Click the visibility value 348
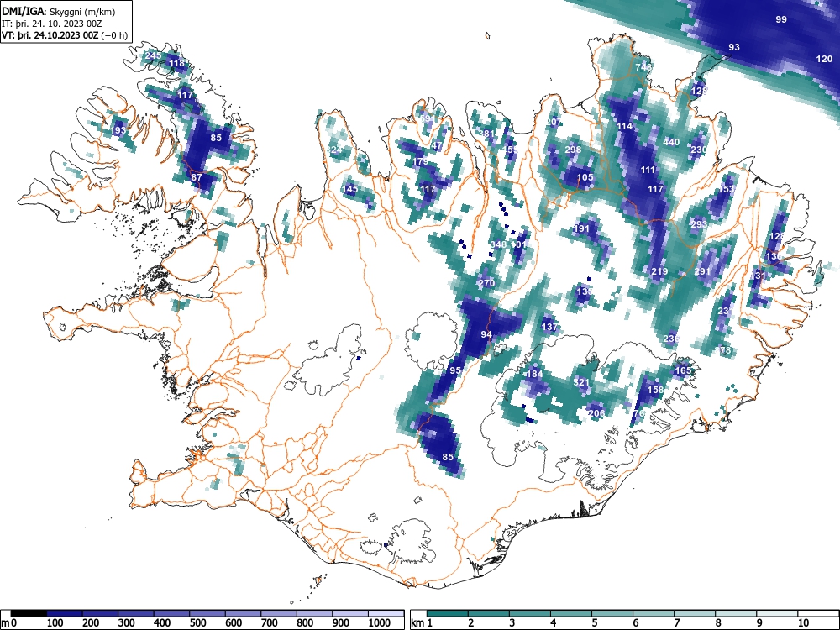The image size is (840, 630). [x=498, y=244]
